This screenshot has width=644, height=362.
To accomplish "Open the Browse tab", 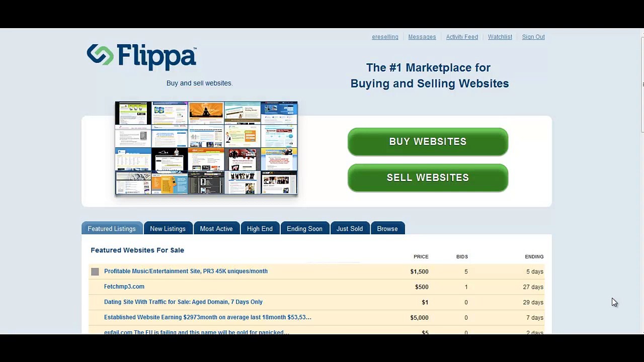I will [x=387, y=228].
